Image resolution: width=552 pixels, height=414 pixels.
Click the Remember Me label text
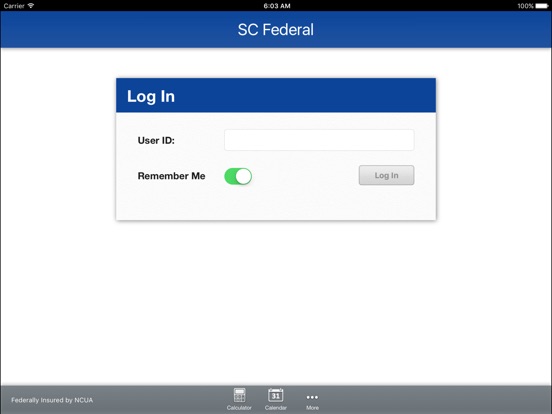(171, 176)
